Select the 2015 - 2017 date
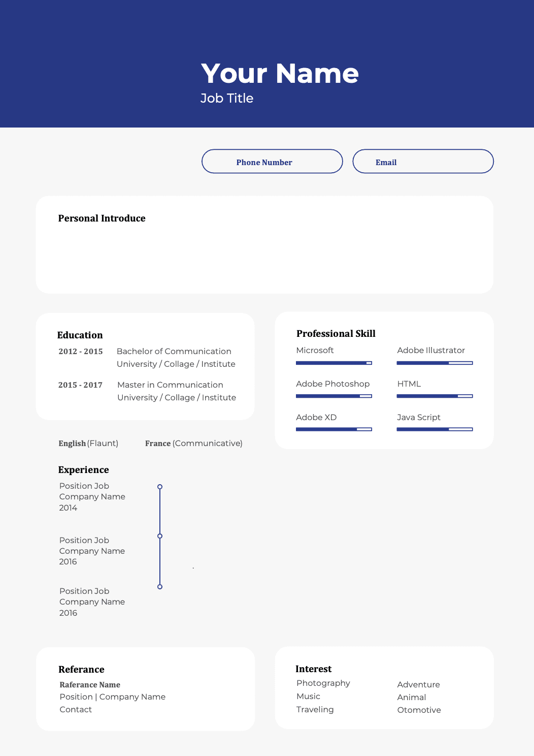This screenshot has width=534, height=756. 80,385
